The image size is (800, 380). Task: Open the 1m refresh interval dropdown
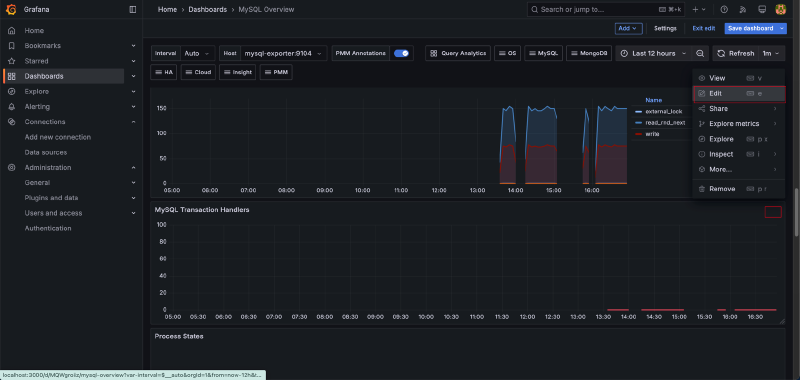coord(770,54)
